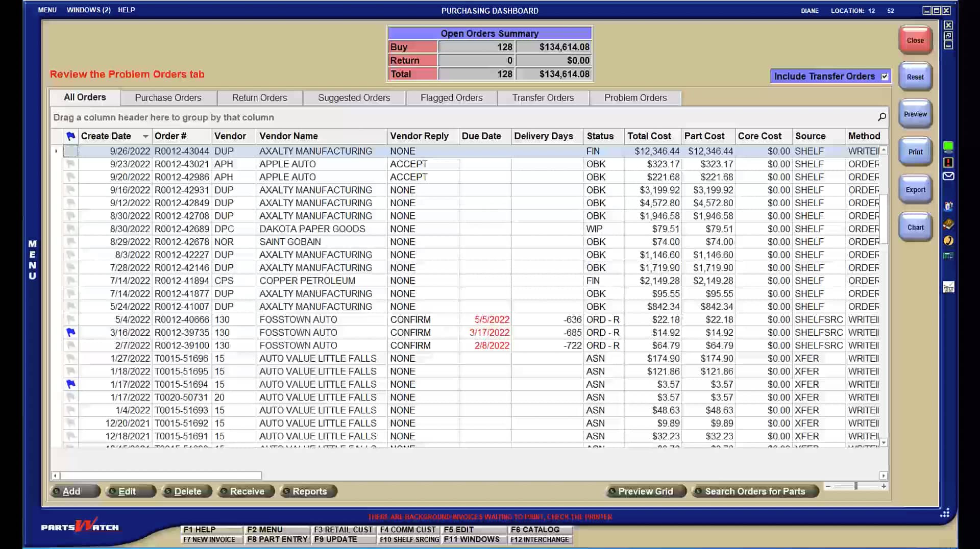Toggle the flag on order T0015-51694
The height and width of the screenshot is (549, 980).
pyautogui.click(x=71, y=384)
